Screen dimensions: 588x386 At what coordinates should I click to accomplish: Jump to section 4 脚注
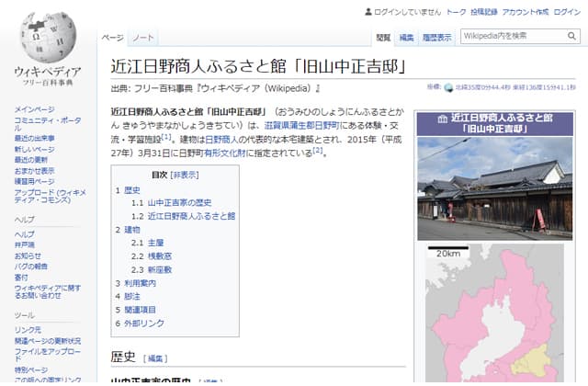[x=128, y=296]
